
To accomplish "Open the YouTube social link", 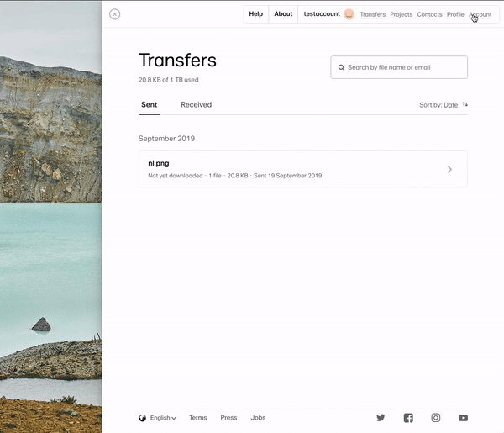I will point(463,418).
